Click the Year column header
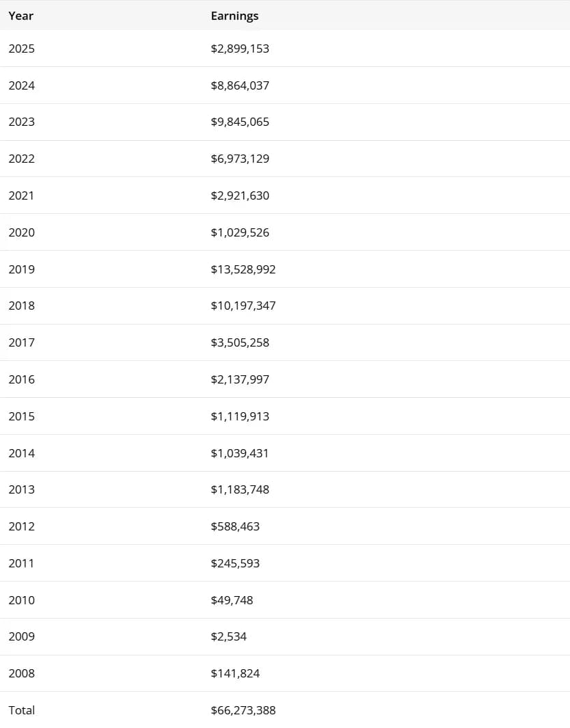The width and height of the screenshot is (570, 728). point(21,16)
